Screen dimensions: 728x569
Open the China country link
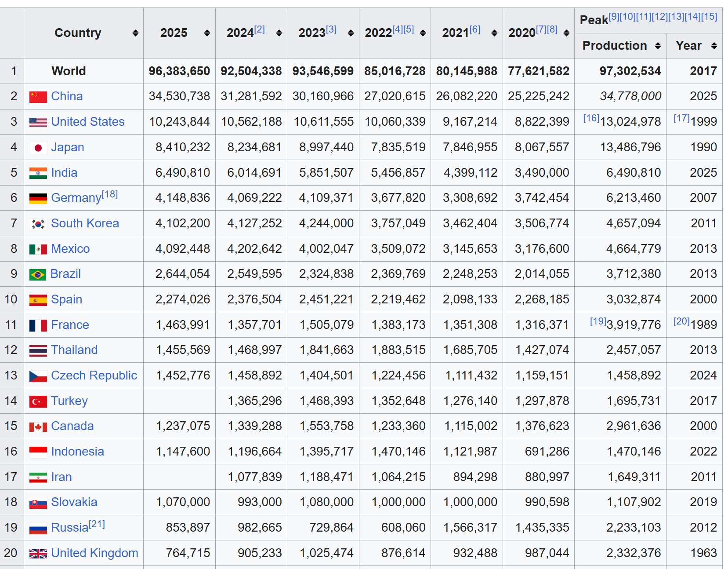(x=67, y=96)
